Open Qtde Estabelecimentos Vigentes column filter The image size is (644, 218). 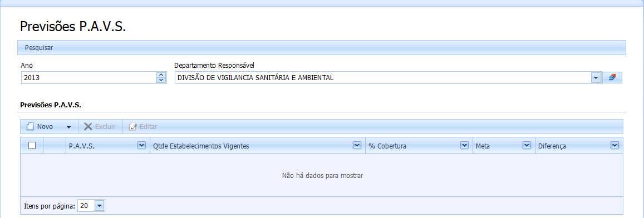[357, 145]
